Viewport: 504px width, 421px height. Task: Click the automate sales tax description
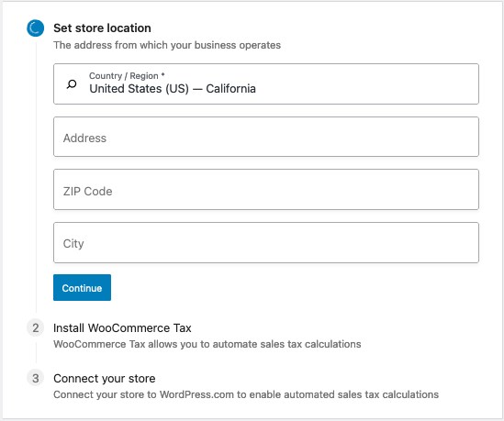tap(207, 344)
